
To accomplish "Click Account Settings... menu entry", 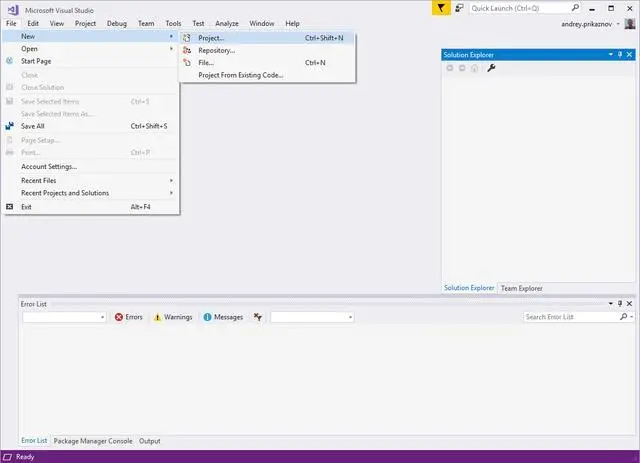I will click(49, 166).
